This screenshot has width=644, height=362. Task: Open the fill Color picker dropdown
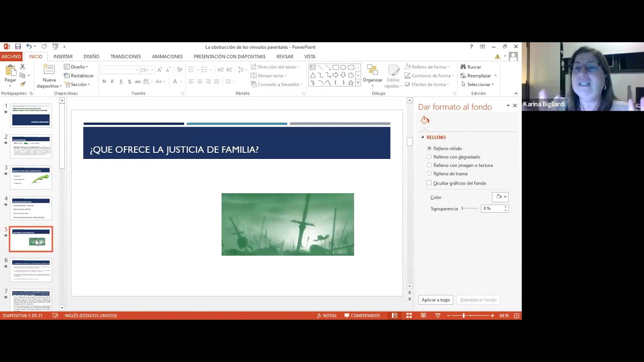[x=500, y=197]
